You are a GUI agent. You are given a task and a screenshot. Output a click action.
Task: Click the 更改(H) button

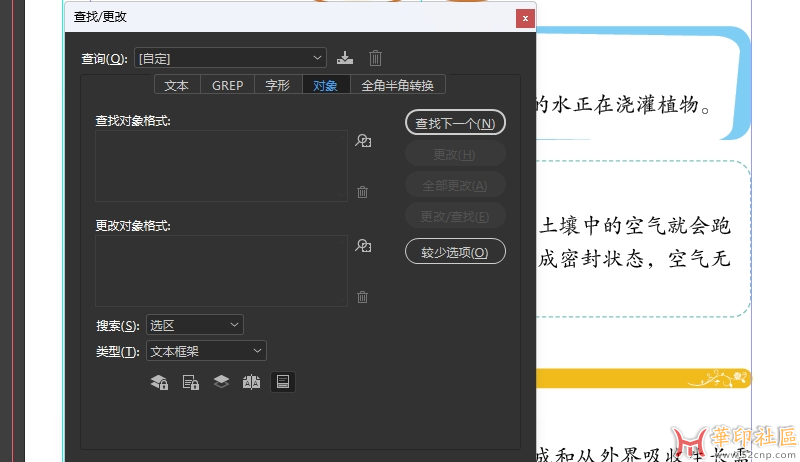455,154
